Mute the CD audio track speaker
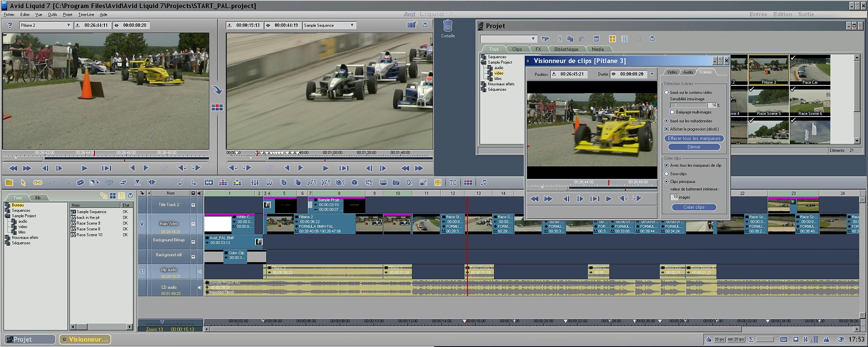The width and height of the screenshot is (868, 347). 199,287
